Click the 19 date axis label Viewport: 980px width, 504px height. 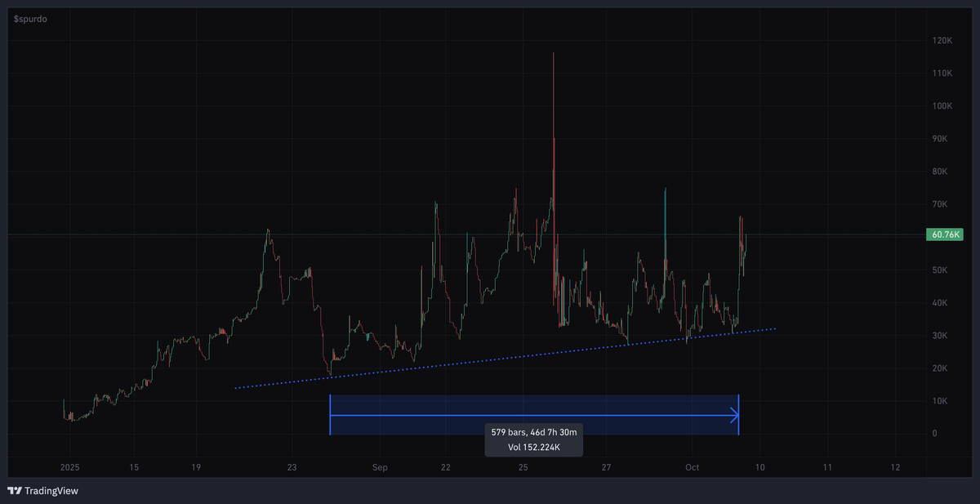195,468
